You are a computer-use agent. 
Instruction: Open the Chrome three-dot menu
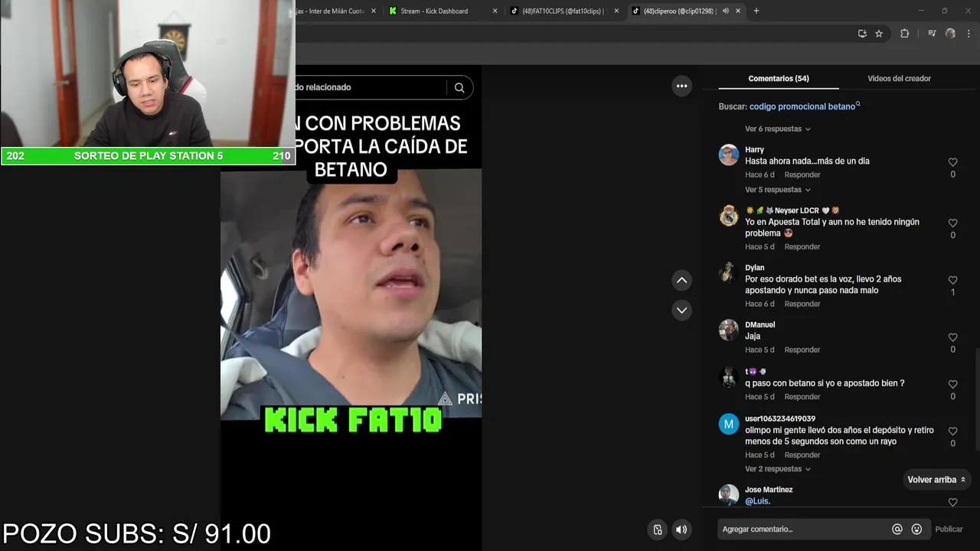pos(968,34)
